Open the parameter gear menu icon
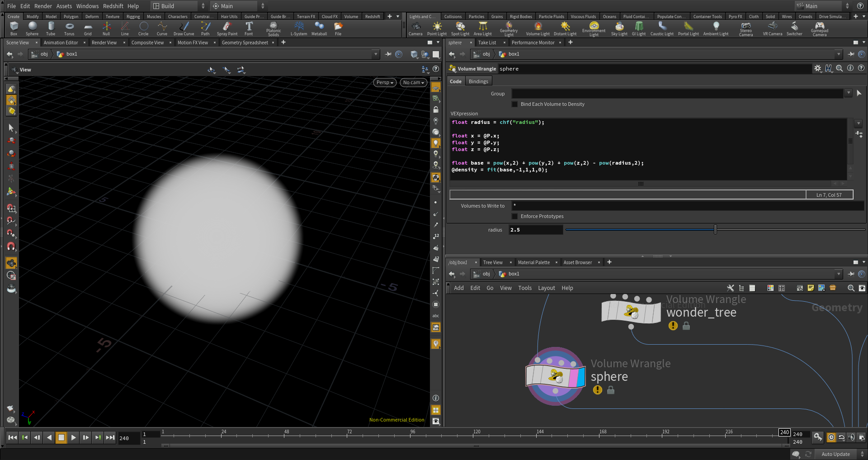The height and width of the screenshot is (460, 868). click(817, 68)
